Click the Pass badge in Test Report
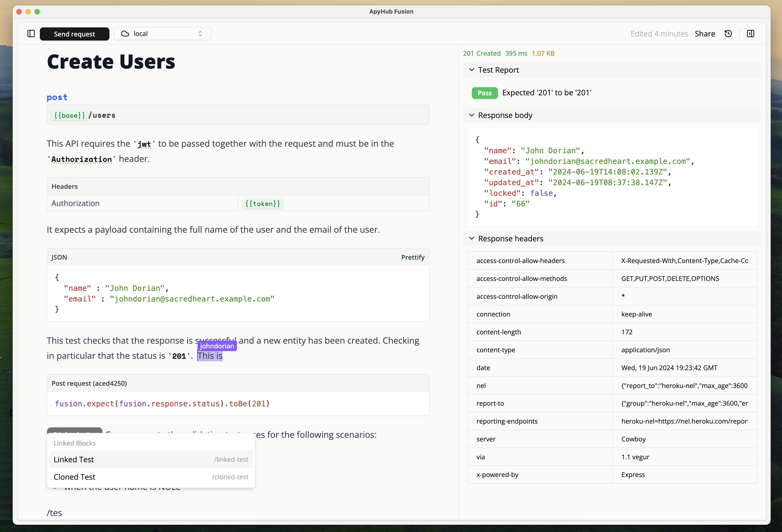 (485, 93)
